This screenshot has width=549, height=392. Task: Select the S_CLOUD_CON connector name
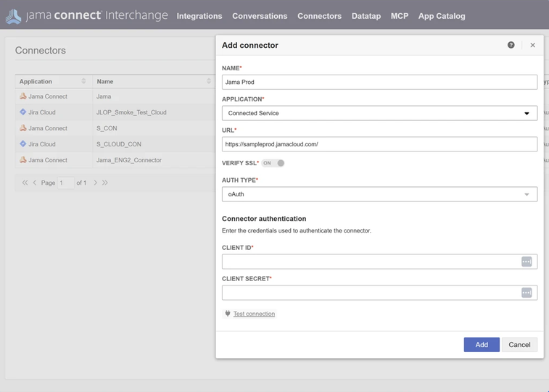pos(119,144)
